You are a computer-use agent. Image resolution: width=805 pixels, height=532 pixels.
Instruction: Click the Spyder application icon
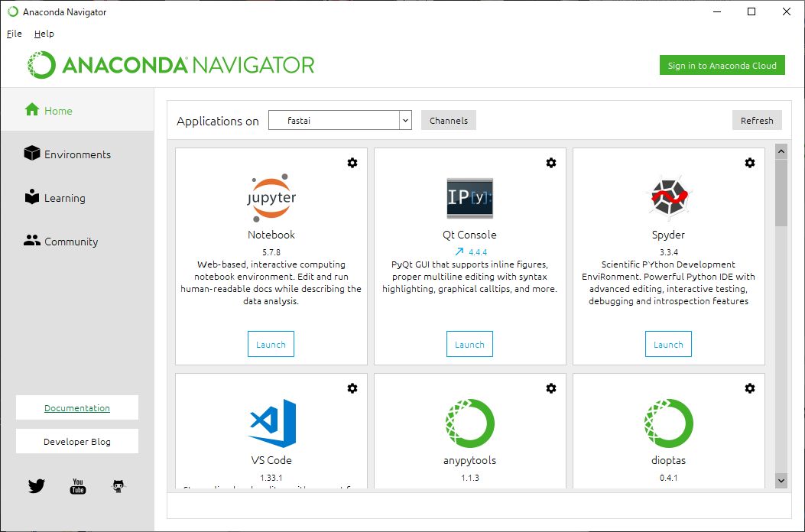pyautogui.click(x=668, y=198)
